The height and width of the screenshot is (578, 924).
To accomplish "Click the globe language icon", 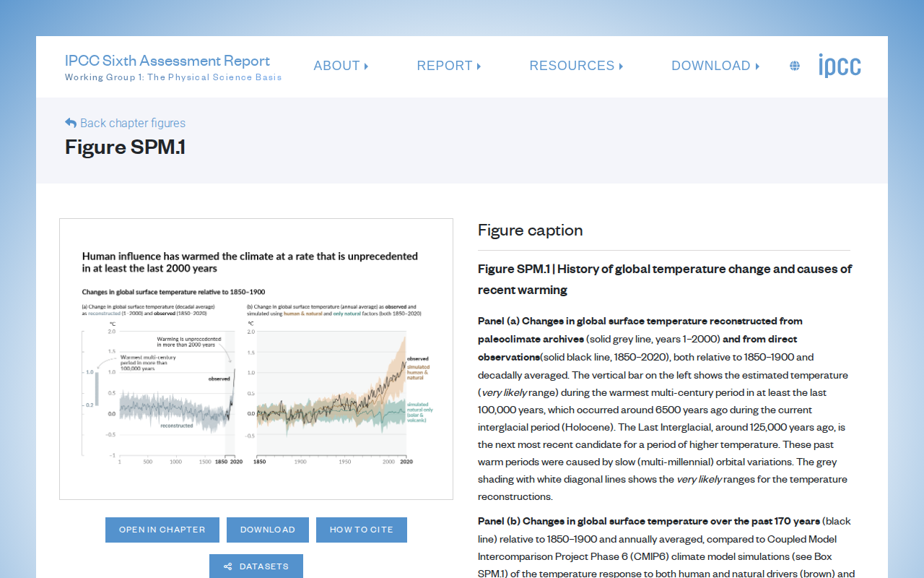I will pos(795,66).
